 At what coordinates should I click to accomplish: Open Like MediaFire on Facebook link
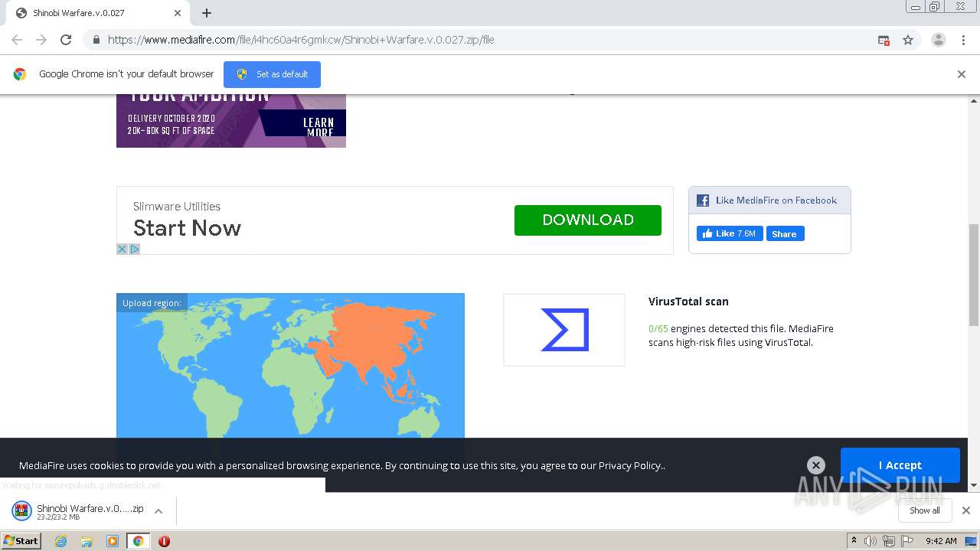776,201
